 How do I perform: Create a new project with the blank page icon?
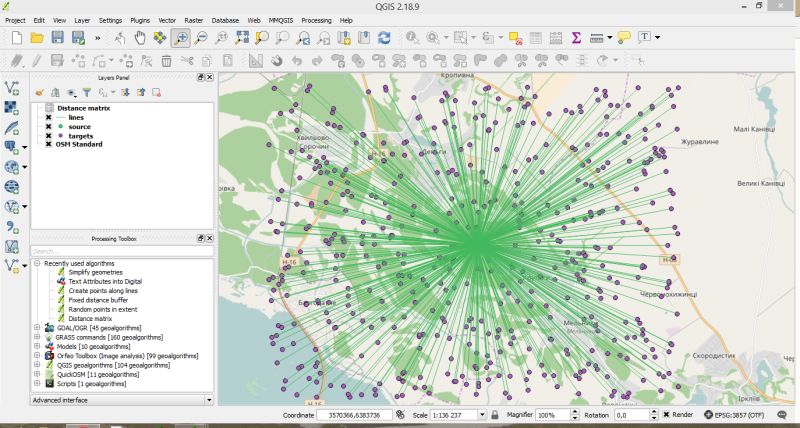(x=16, y=38)
